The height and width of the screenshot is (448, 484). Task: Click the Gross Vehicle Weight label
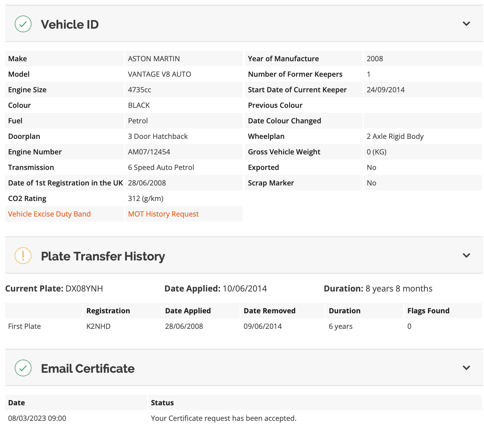[284, 152]
